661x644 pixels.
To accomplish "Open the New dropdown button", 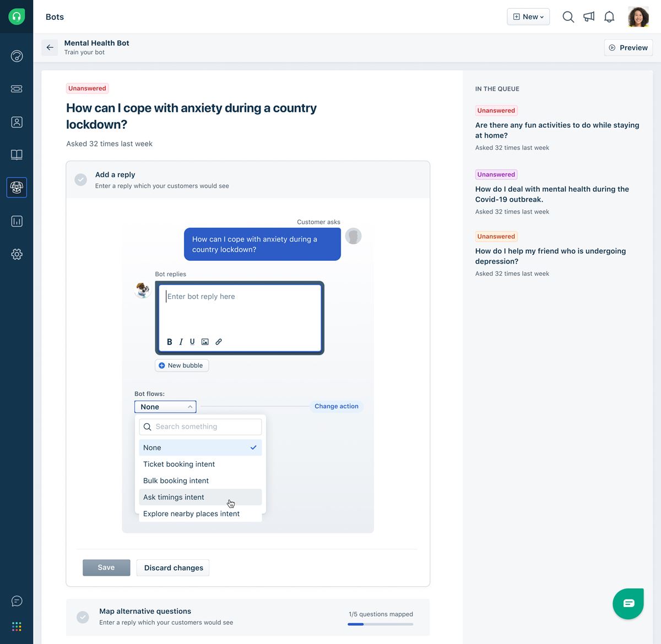I will point(528,17).
